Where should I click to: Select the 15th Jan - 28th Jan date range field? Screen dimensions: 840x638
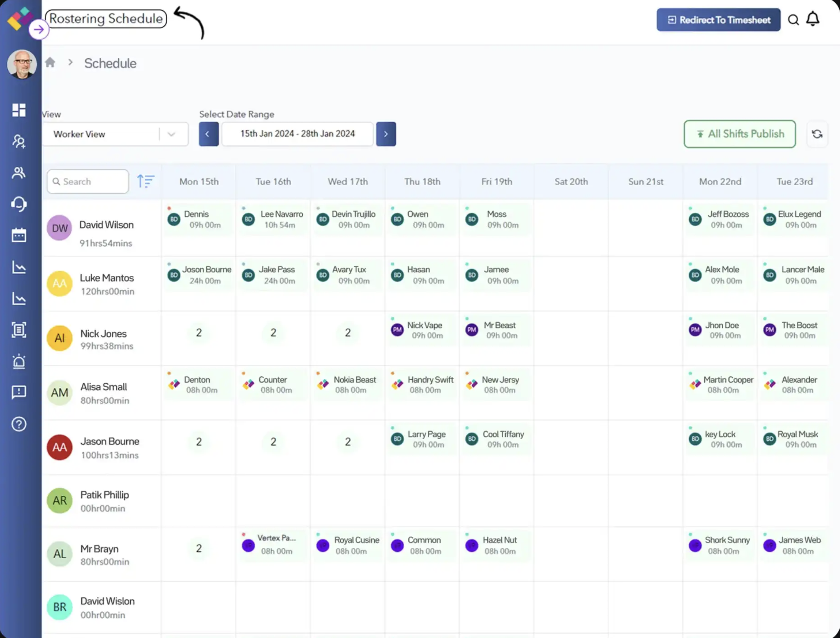(297, 134)
